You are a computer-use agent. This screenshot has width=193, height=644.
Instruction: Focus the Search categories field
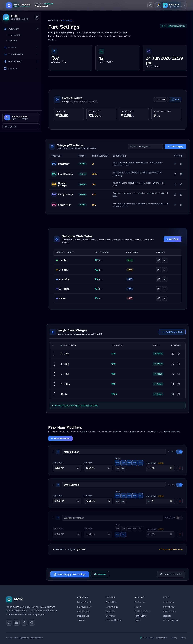point(145,147)
